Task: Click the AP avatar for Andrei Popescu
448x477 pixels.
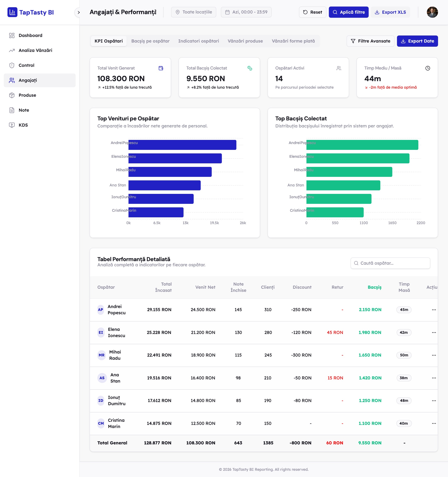Action: (100, 310)
